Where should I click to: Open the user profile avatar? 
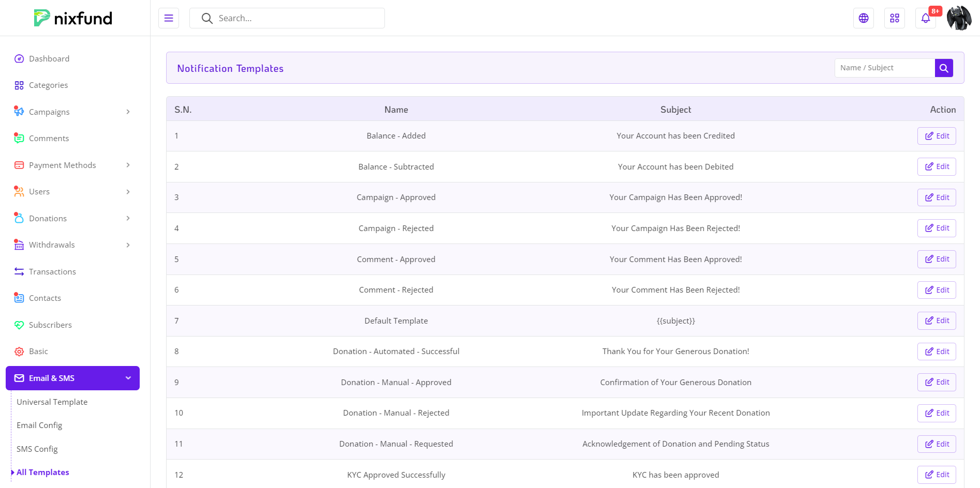click(959, 18)
